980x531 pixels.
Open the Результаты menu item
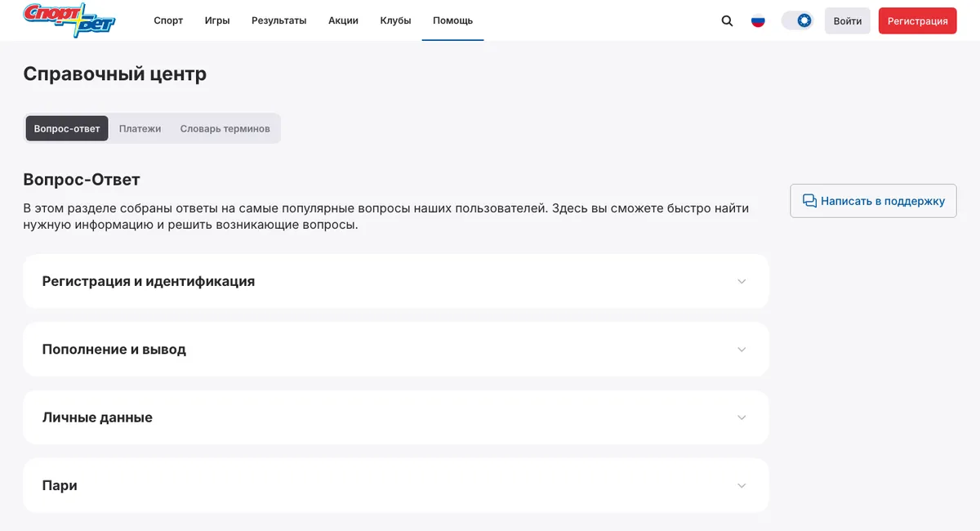(x=279, y=20)
